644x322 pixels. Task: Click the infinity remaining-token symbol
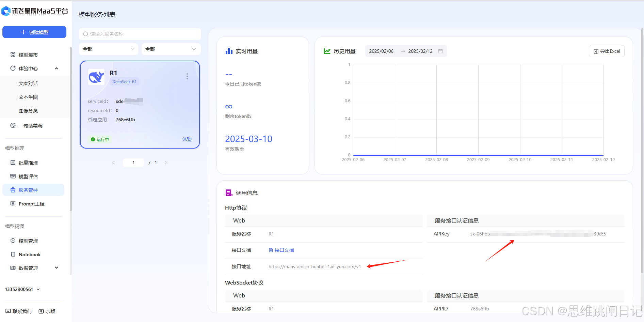click(229, 107)
